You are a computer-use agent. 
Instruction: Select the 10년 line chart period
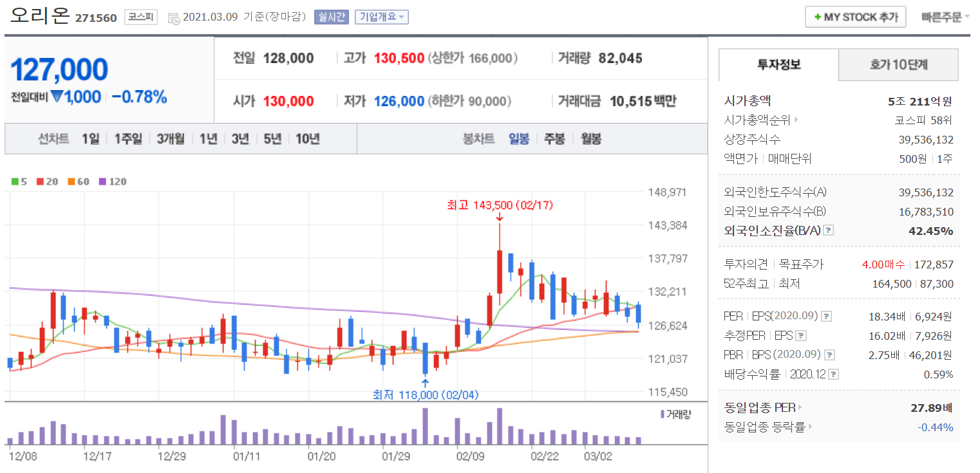(x=308, y=138)
